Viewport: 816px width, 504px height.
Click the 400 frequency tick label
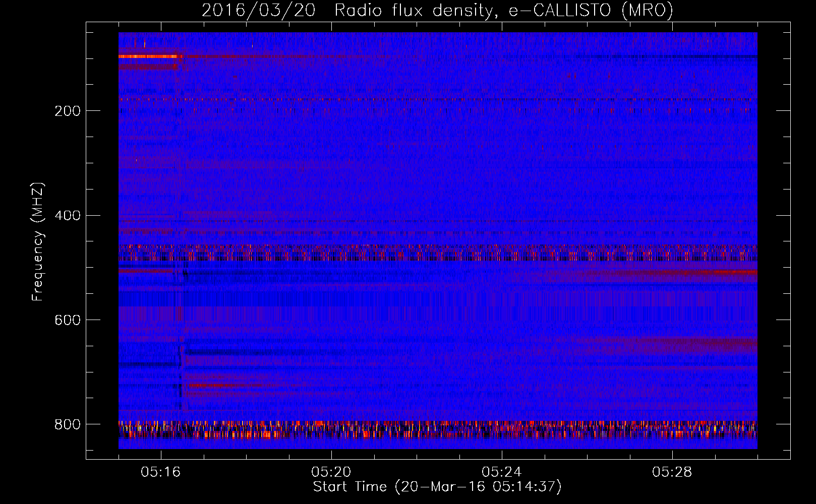(x=68, y=216)
